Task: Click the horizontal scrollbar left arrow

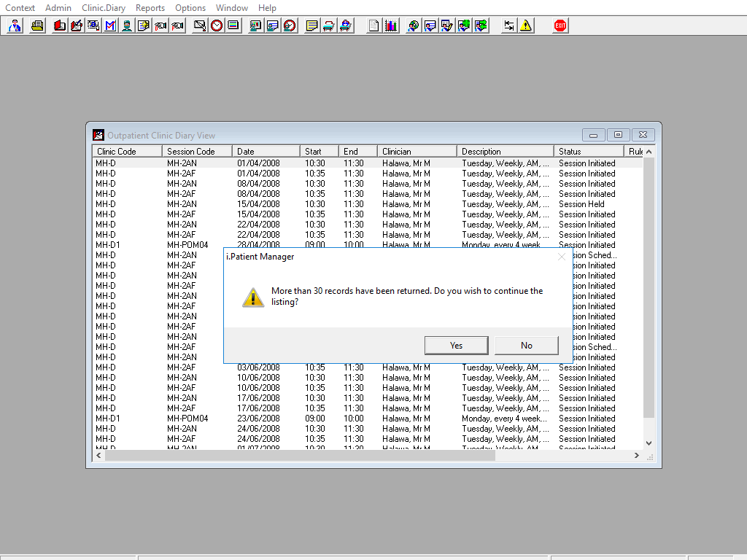Action: 98,456
